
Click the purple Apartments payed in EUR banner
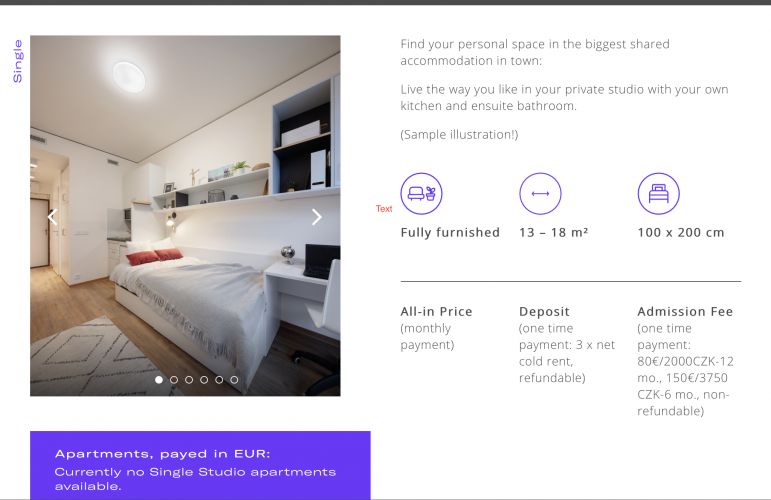coord(200,465)
